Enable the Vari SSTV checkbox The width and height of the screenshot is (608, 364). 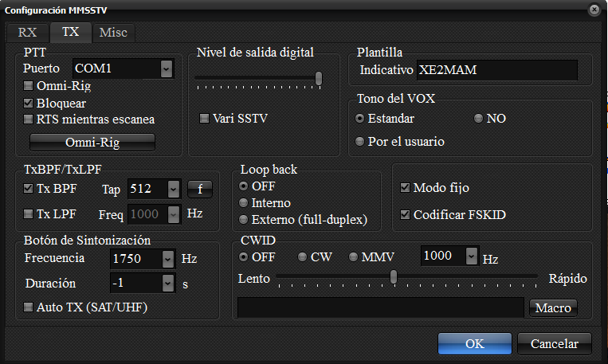coord(204,118)
